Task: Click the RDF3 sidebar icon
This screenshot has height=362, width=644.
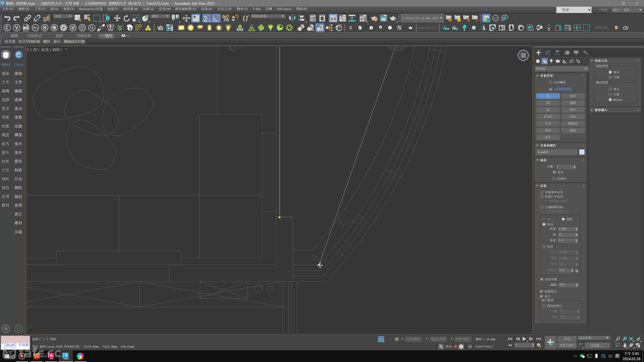Action: click(x=6, y=55)
